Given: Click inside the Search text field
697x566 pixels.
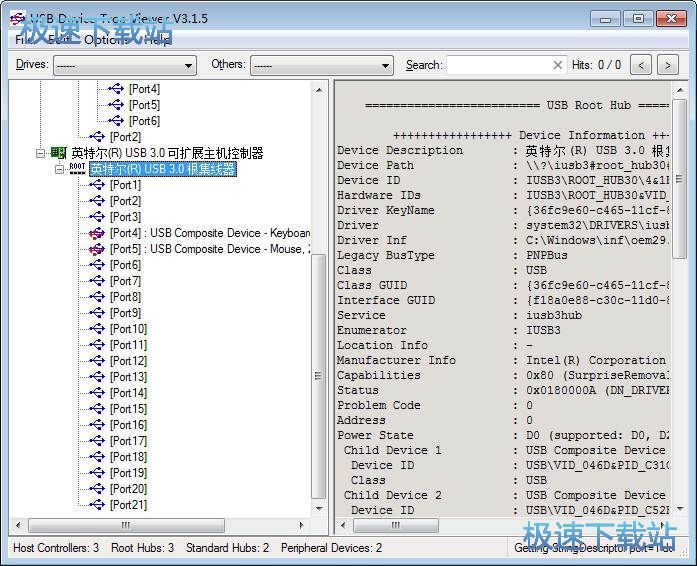Looking at the screenshot, I should click(498, 65).
